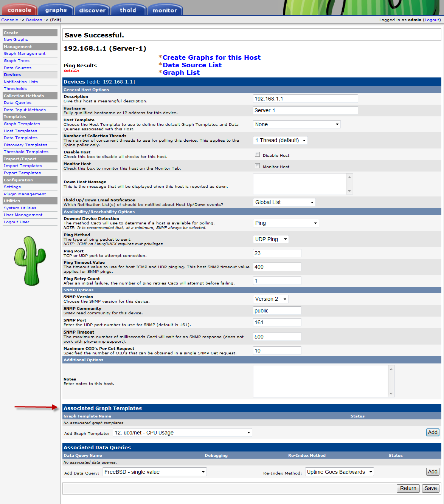Open Settings in sidebar
Image resolution: width=444 pixels, height=504 pixels.
coord(12,187)
